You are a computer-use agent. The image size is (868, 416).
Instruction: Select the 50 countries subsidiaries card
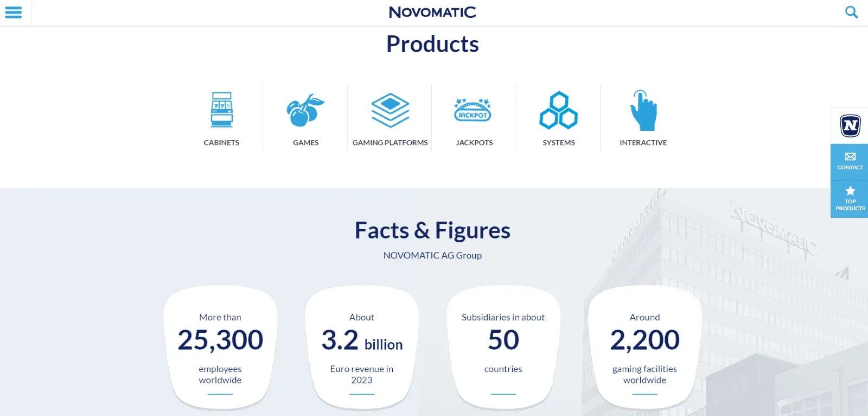503,348
